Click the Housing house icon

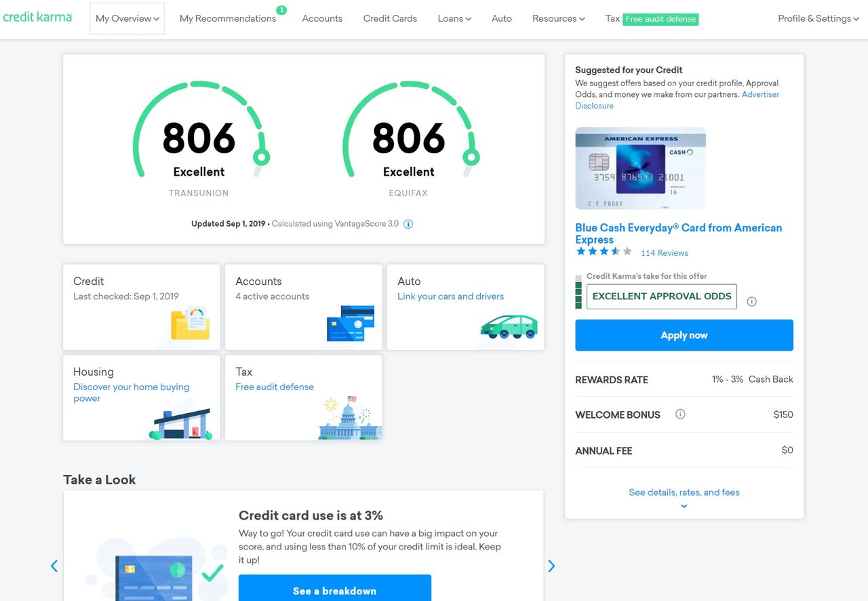click(180, 424)
